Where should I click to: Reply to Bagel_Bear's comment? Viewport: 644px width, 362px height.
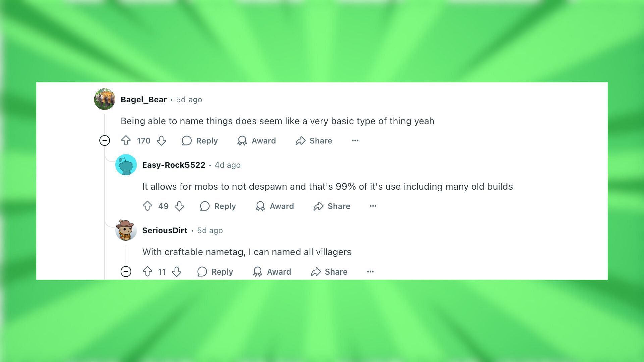pyautogui.click(x=200, y=141)
